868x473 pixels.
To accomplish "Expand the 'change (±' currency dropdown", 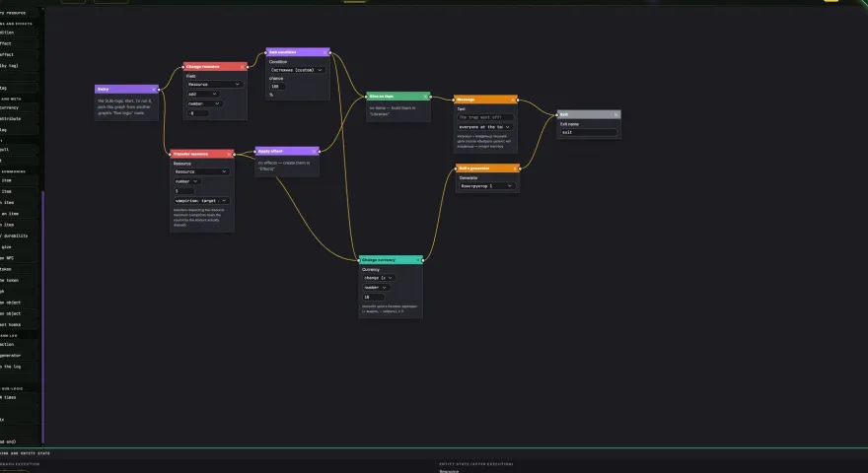I will [379, 278].
